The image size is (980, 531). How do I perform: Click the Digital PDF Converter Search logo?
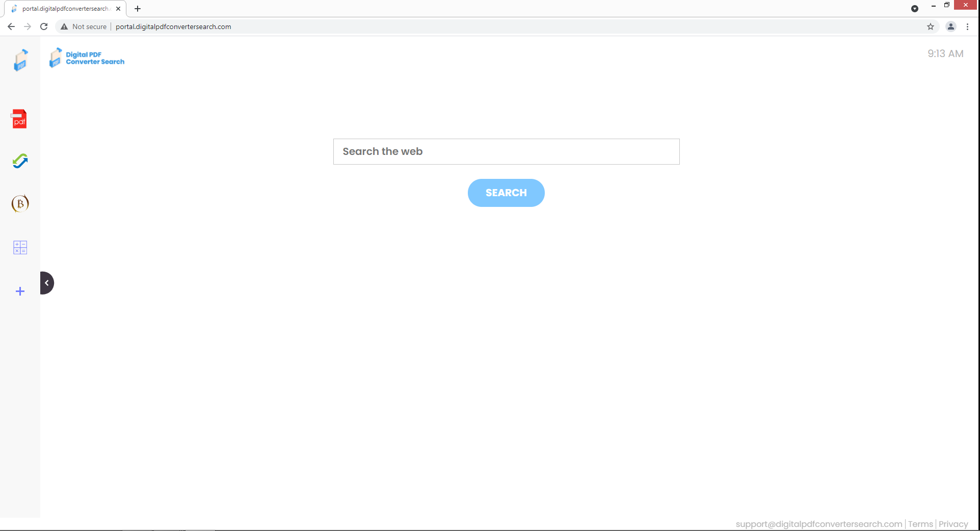click(87, 58)
